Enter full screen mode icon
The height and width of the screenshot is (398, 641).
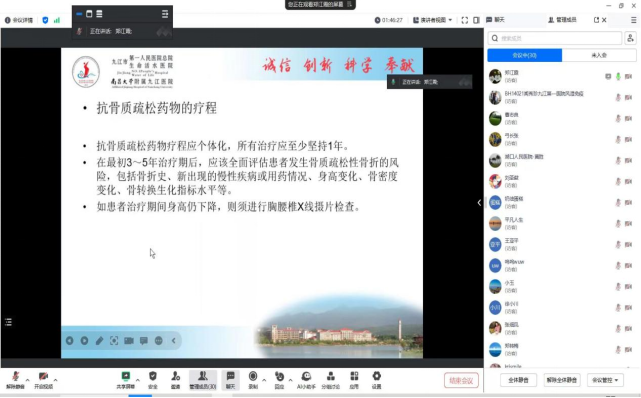click(465, 20)
